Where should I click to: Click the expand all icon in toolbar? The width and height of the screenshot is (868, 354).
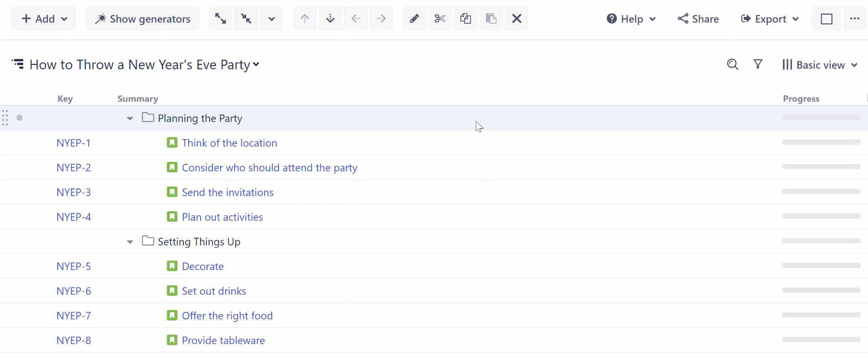(221, 19)
